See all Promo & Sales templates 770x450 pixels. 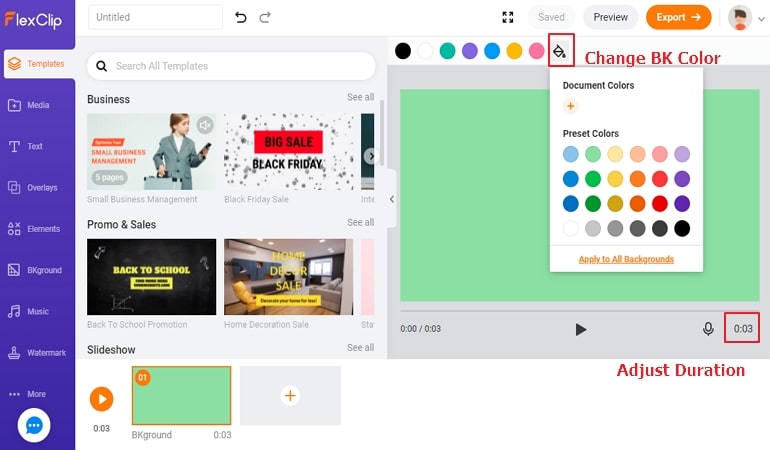360,222
